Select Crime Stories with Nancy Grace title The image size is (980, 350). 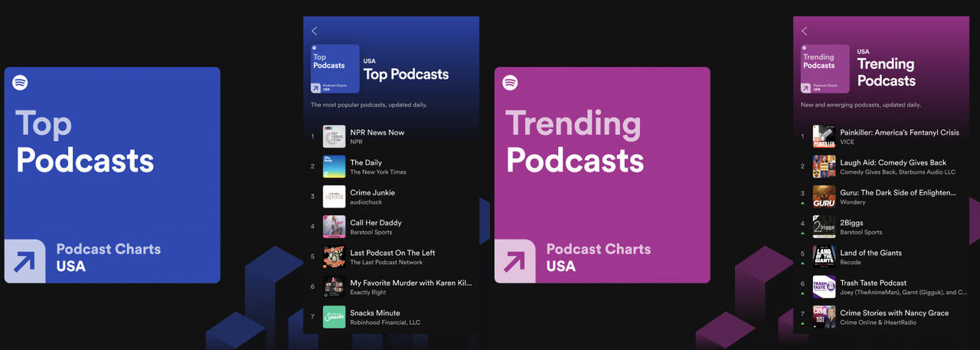pyautogui.click(x=894, y=313)
